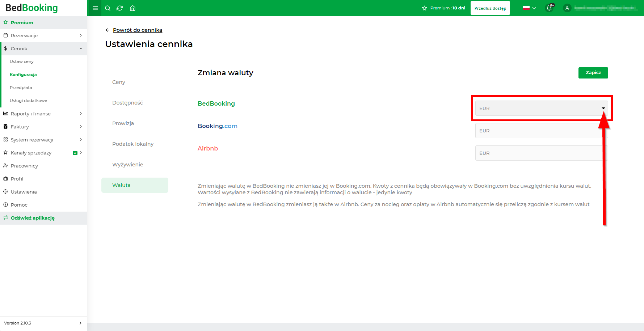Click the refresh arrows icon in top bar
Screen dimensions: 644x331
point(120,8)
